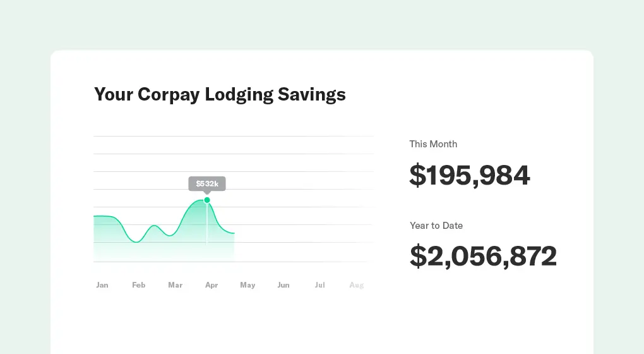Click the Year to Date label

[436, 226]
